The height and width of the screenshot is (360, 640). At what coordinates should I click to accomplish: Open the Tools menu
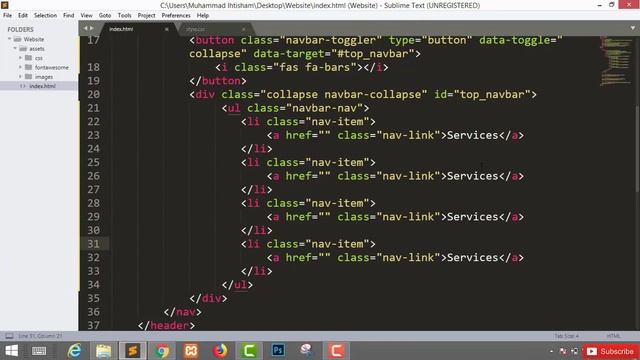pos(124,16)
